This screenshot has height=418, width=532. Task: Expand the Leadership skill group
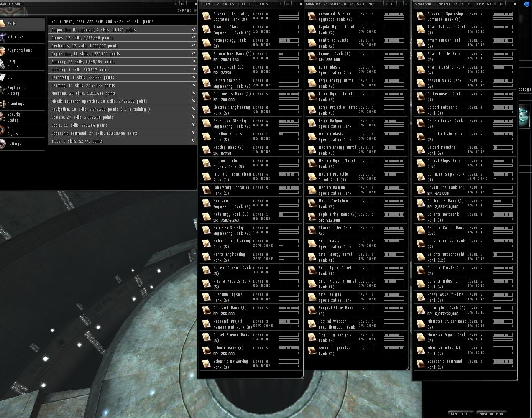pyautogui.click(x=194, y=77)
